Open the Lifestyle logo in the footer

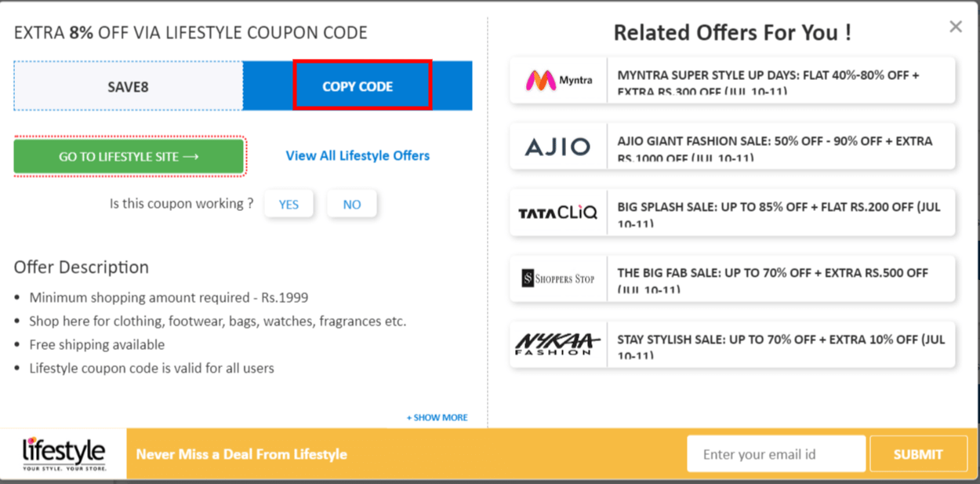coord(63,453)
